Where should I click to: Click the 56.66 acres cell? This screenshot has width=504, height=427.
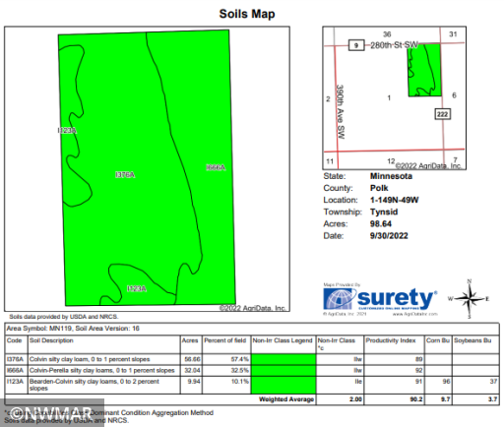pyautogui.click(x=192, y=359)
